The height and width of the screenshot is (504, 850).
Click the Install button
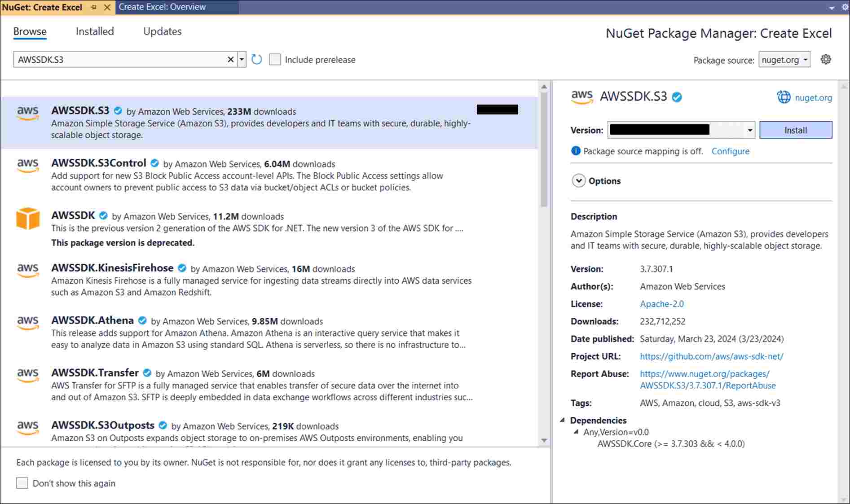click(795, 130)
